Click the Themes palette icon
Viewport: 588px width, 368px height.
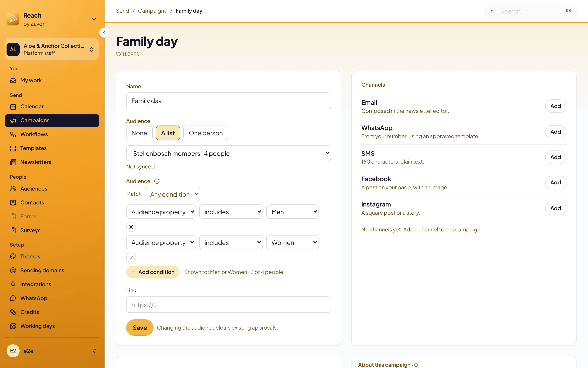[x=13, y=257]
